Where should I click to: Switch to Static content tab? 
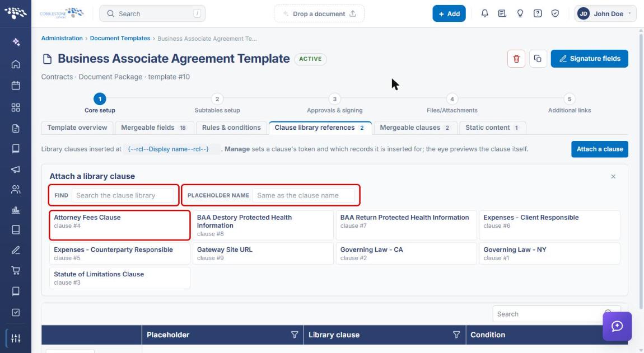point(492,128)
